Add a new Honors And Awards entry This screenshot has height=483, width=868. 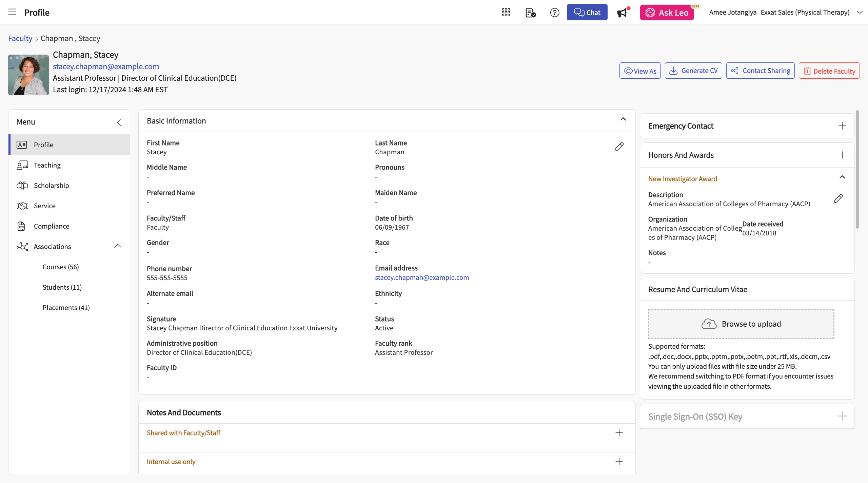click(x=842, y=155)
